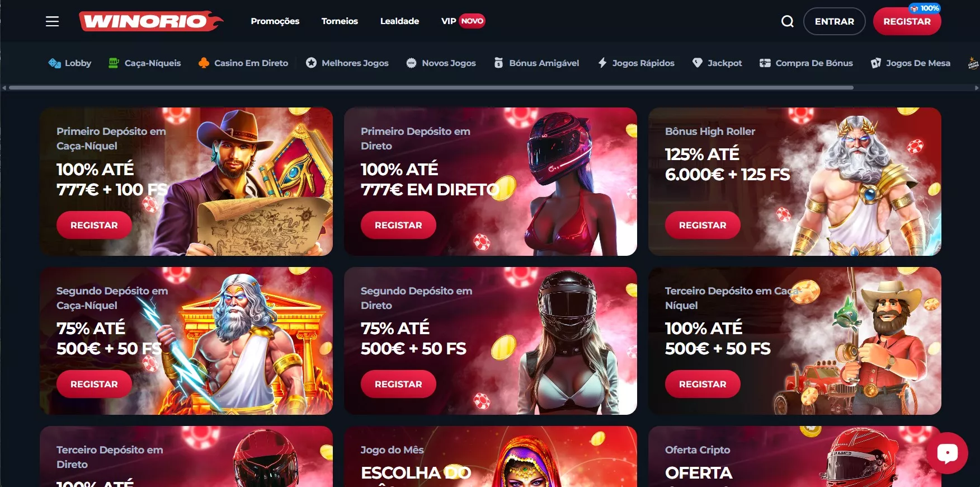Click the Winorio logo
Screen dimensions: 980x487
151,21
